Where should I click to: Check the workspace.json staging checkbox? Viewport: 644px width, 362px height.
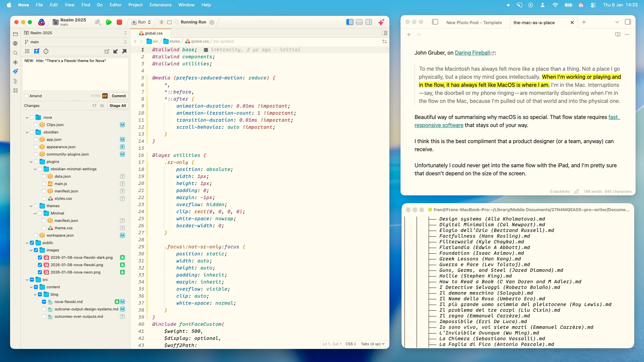(x=36, y=235)
